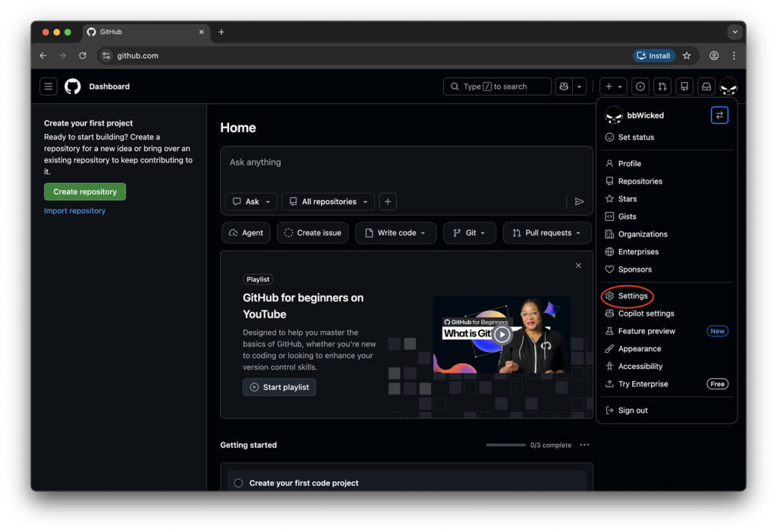Click the 0/3 complete progress bar
Screen dimensions: 777x532
[505, 445]
